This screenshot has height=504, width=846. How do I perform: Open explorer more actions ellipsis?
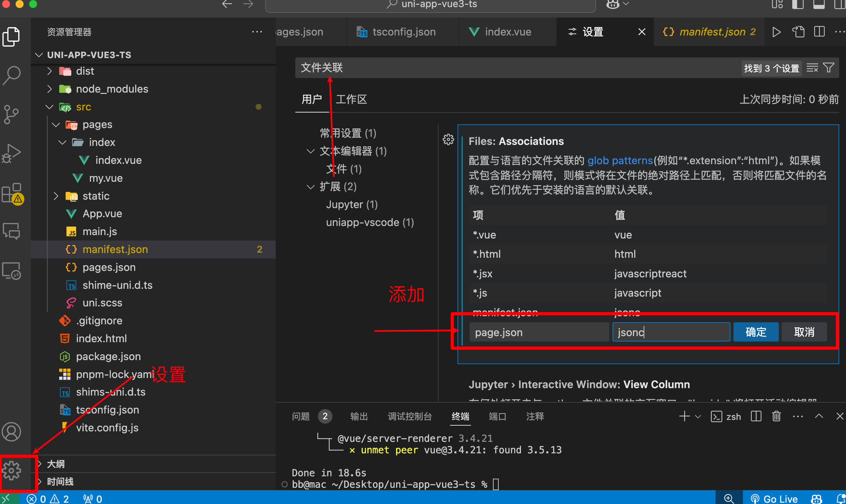pos(257,32)
